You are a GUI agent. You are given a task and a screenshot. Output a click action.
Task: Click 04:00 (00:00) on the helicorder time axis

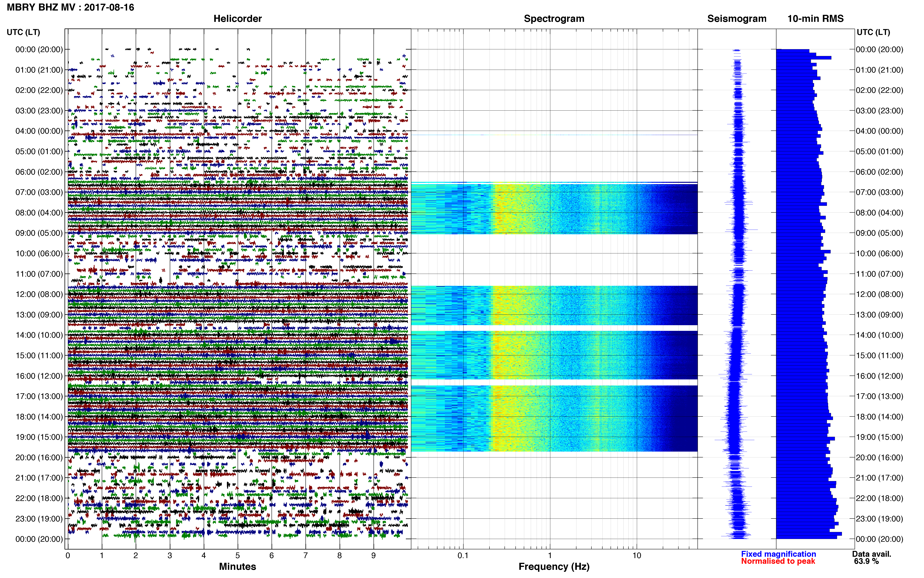pos(39,131)
